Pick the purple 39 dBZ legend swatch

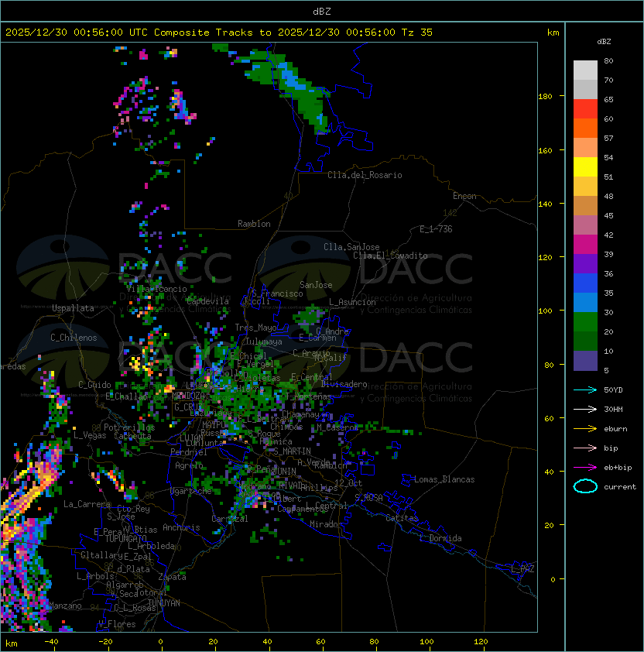(x=585, y=263)
